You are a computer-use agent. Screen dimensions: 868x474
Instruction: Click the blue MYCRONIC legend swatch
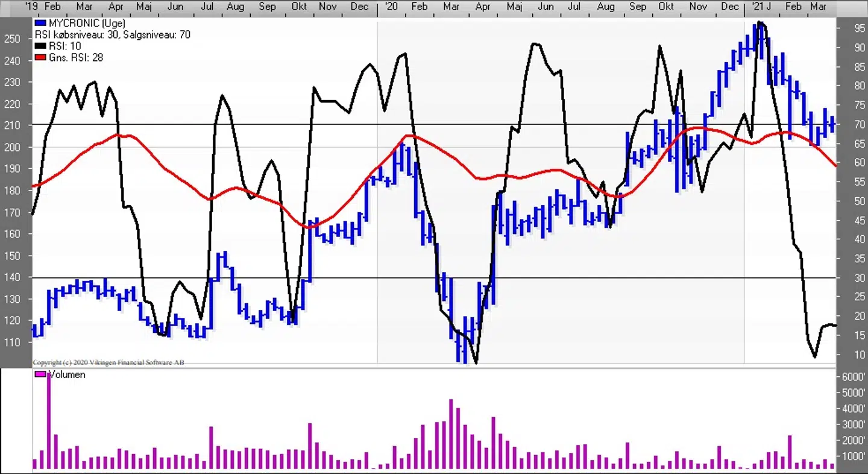coord(40,24)
